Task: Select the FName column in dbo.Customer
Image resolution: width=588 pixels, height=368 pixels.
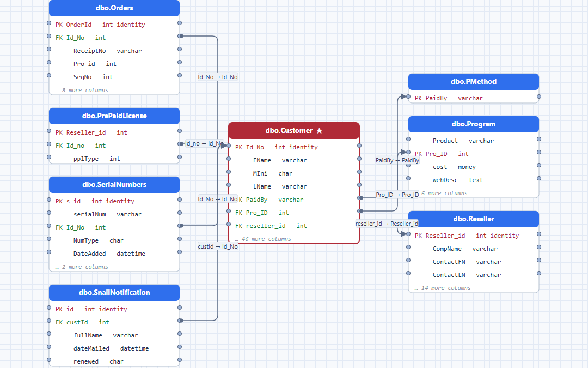Action: (x=294, y=160)
